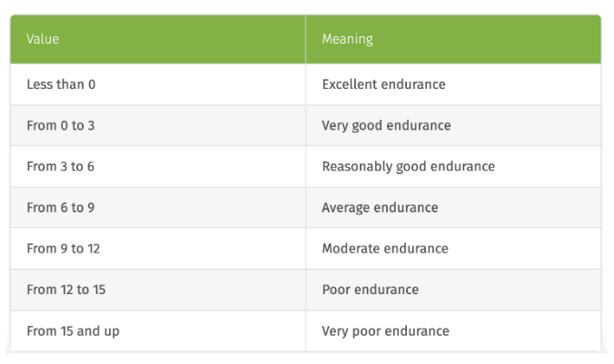614x364 pixels.
Task: Click the 'Poor endurance' cell
Action: 453,290
